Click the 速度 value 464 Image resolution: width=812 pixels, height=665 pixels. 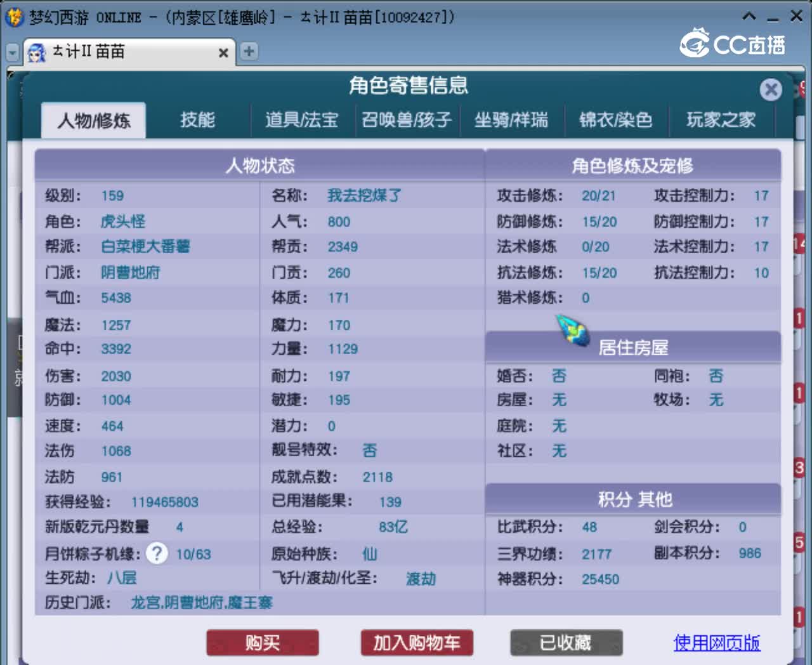point(112,426)
